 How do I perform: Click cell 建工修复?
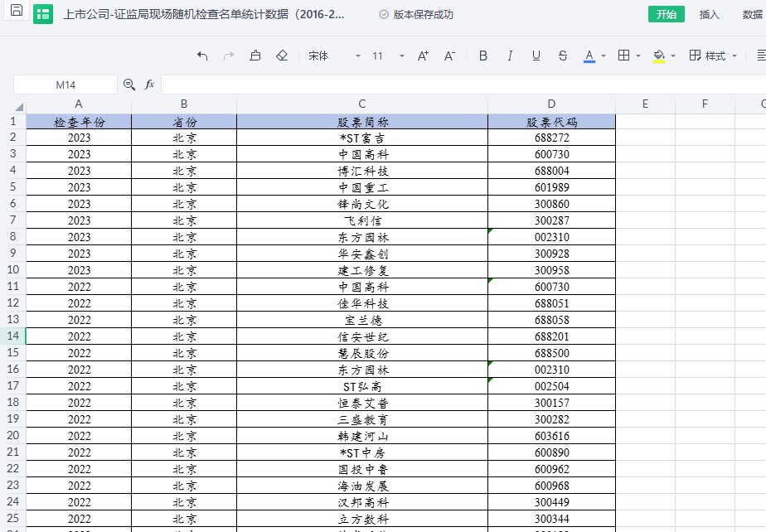coord(362,271)
